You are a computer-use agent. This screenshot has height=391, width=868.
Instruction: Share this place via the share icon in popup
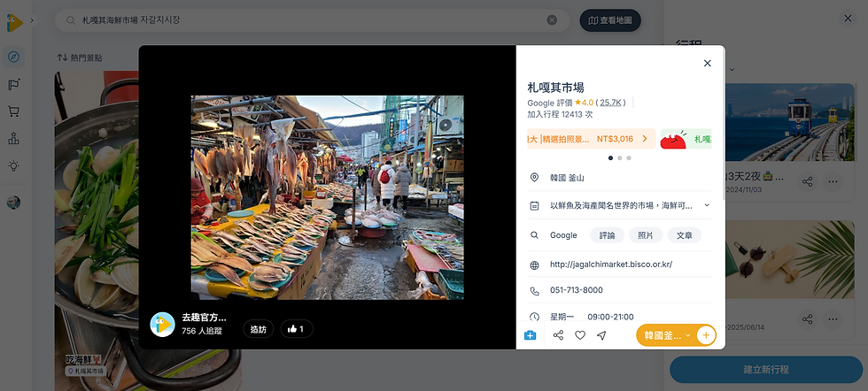pos(558,335)
